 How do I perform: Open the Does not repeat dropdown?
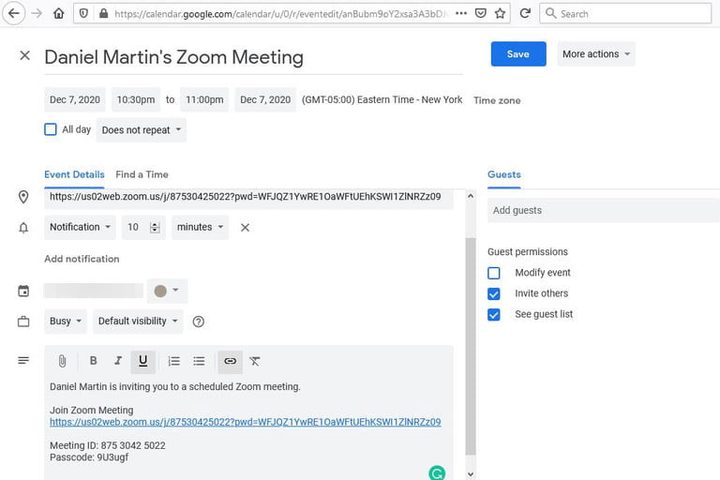coord(141,130)
